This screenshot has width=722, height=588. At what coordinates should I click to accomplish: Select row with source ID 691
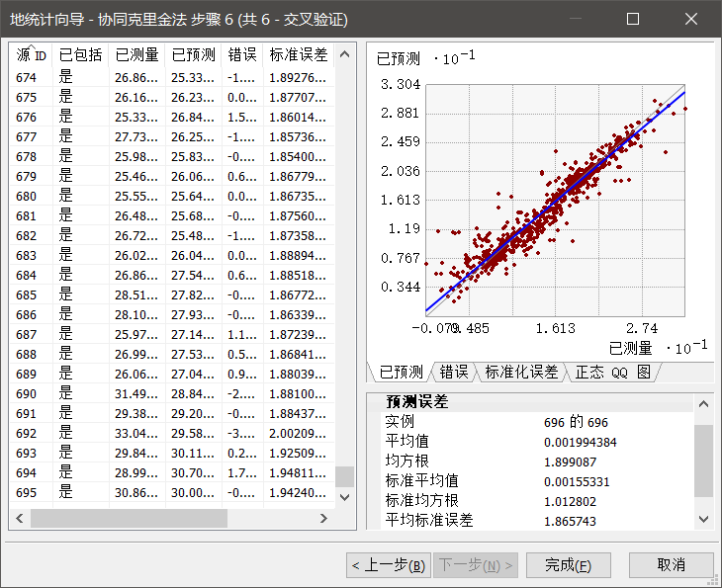tap(172, 414)
